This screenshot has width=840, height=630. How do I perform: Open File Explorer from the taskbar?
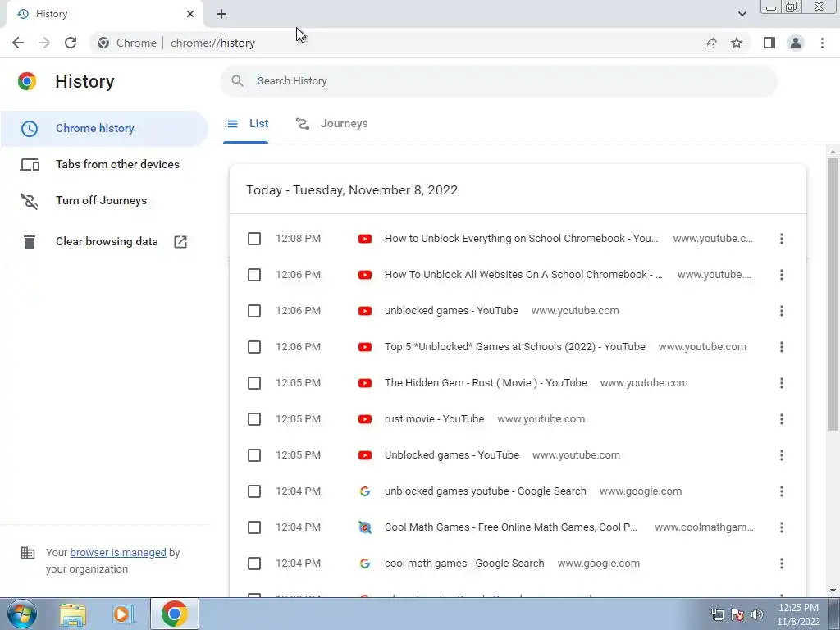[x=73, y=614]
